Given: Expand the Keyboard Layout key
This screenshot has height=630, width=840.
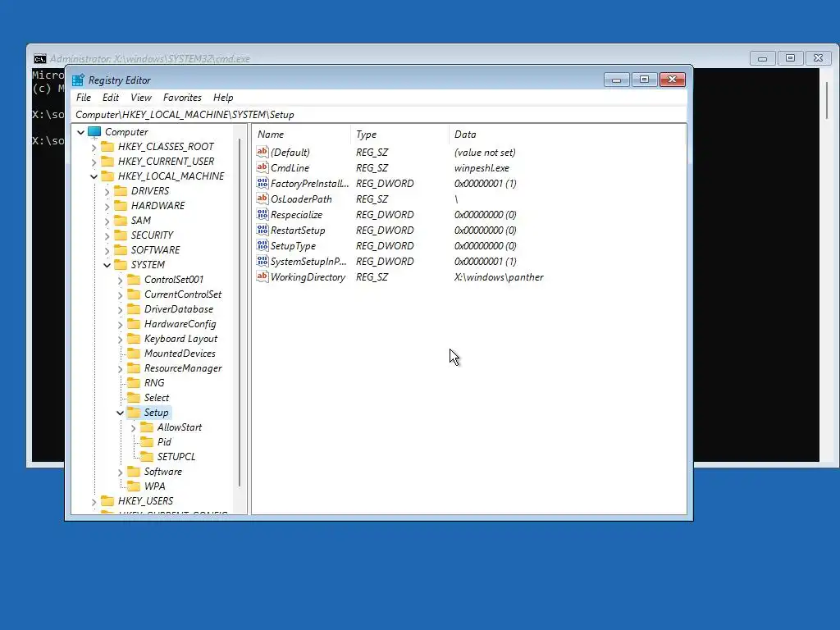Looking at the screenshot, I should [120, 339].
